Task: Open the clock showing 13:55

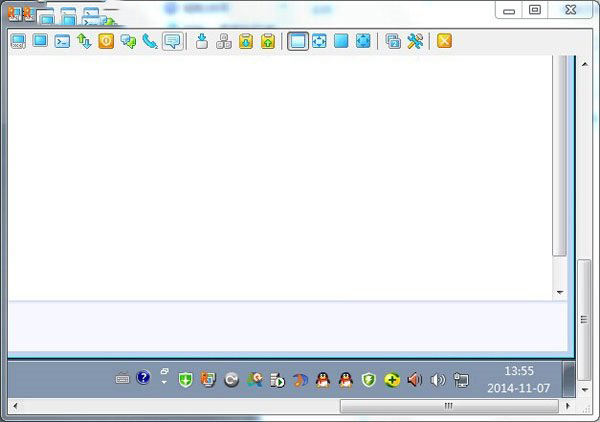Action: pyautogui.click(x=519, y=371)
